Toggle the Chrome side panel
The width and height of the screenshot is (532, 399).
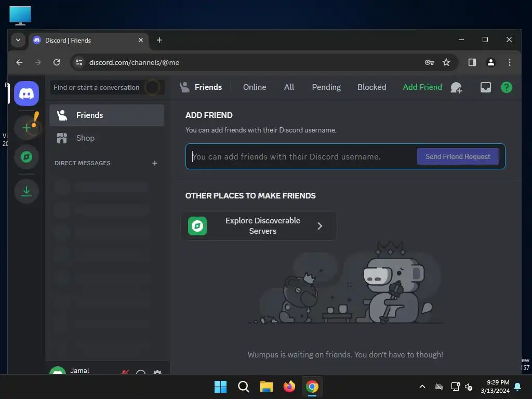click(x=472, y=62)
